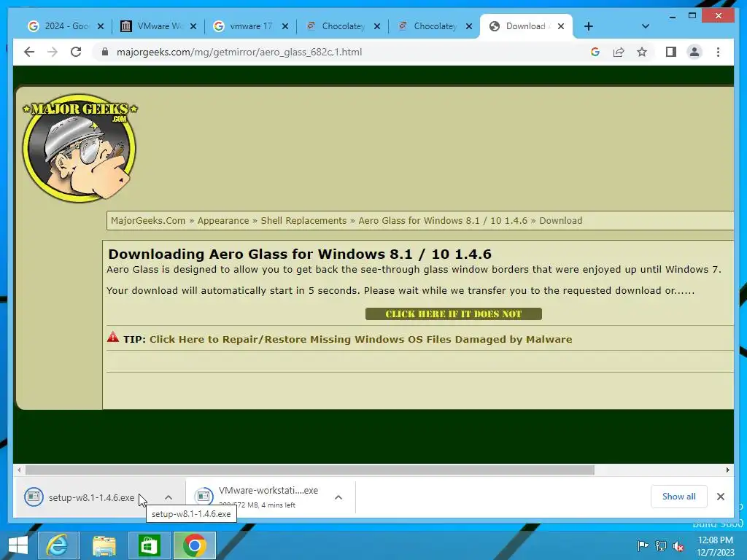The width and height of the screenshot is (747, 560).
Task: Open the Windows Start button
Action: tap(18, 545)
